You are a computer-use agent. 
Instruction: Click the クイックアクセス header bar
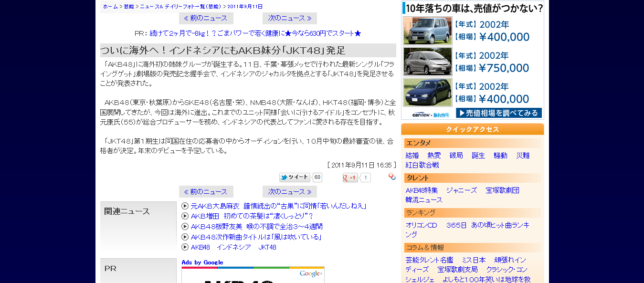pos(473,129)
